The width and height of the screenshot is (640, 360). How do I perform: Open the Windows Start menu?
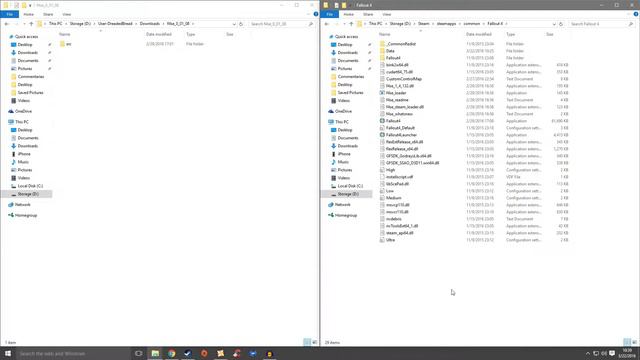pyautogui.click(x=8, y=353)
